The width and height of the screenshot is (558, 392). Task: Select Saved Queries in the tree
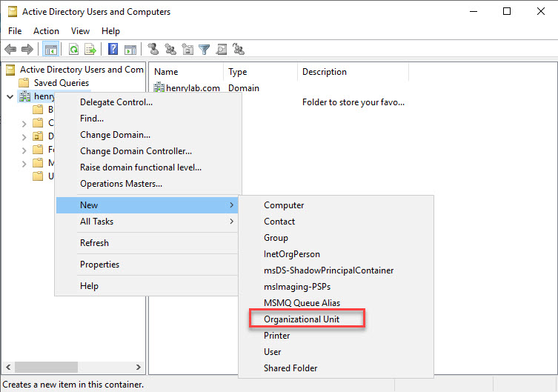click(x=61, y=83)
